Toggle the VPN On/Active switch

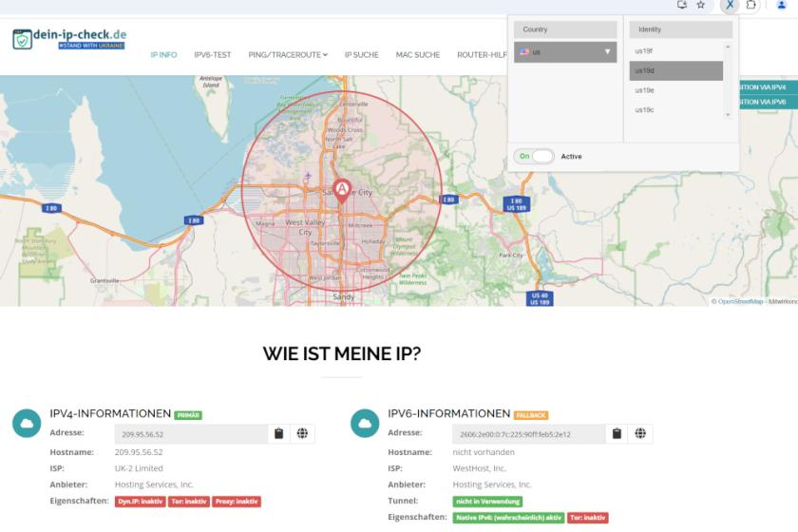pyautogui.click(x=534, y=157)
